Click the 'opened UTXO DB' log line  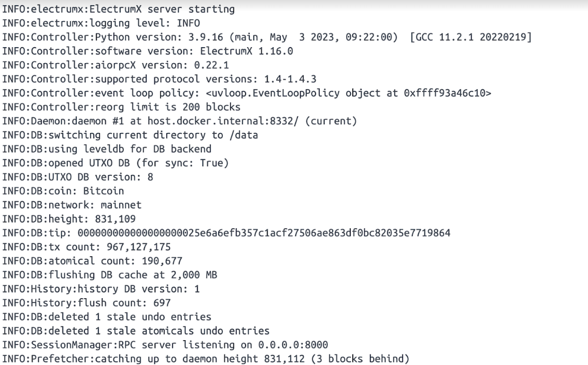tap(116, 163)
